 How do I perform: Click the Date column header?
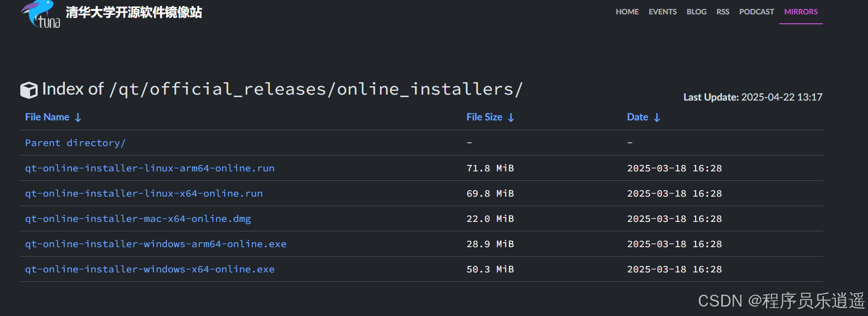coord(637,117)
